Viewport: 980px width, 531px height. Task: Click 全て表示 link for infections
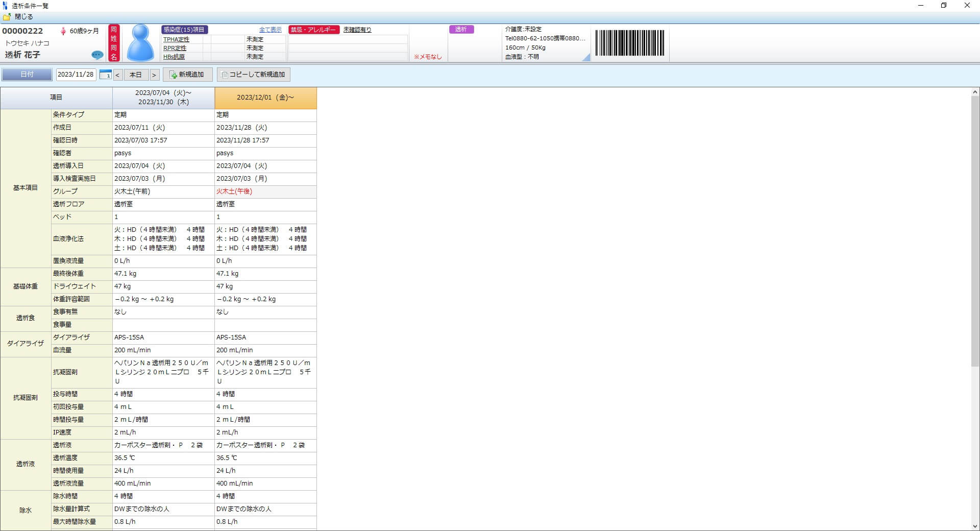tap(270, 30)
